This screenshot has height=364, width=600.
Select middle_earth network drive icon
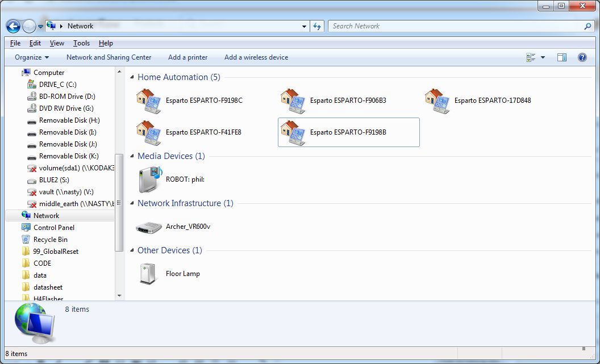(x=32, y=204)
